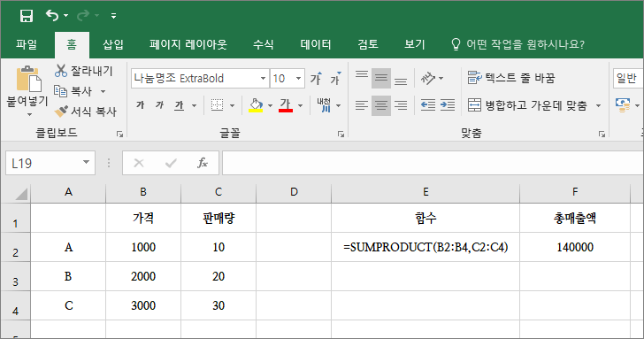Screen dimensions: 644x339
Task: Click 병합하고 가운데 맞춤 merge button
Action: click(x=527, y=105)
